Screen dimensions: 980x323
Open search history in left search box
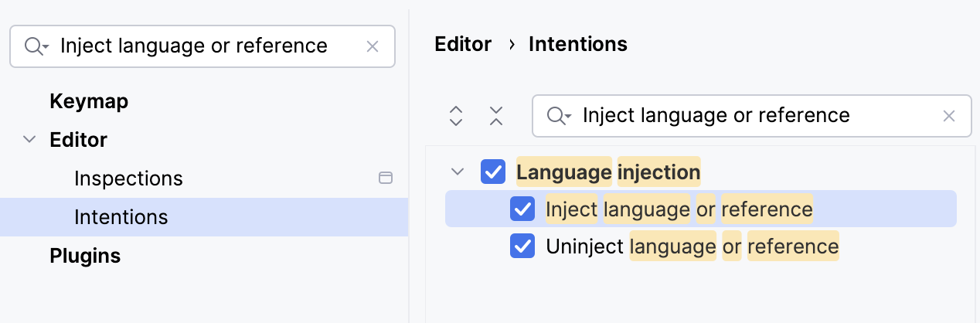(x=36, y=46)
